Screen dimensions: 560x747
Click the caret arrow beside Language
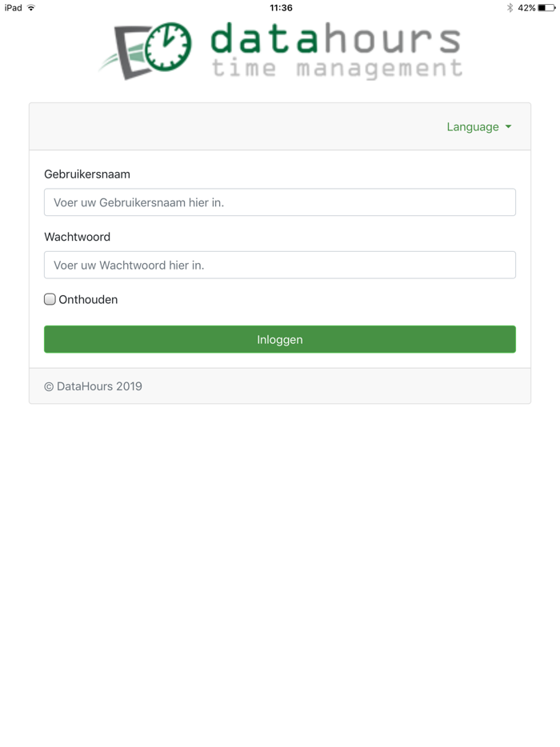508,127
